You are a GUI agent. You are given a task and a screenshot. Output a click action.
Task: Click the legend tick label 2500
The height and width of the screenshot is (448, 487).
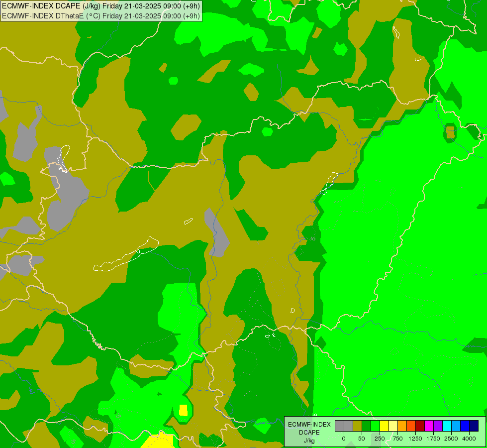pyautogui.click(x=451, y=439)
